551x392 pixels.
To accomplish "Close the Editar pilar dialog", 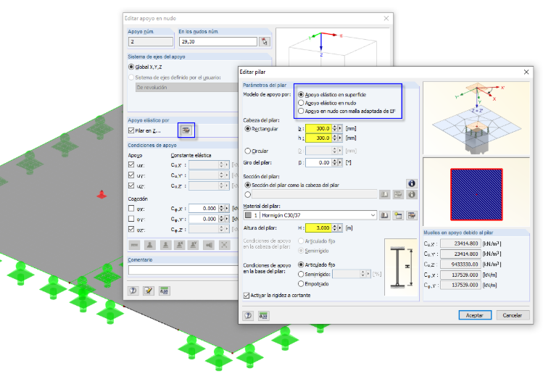I will tap(526, 72).
